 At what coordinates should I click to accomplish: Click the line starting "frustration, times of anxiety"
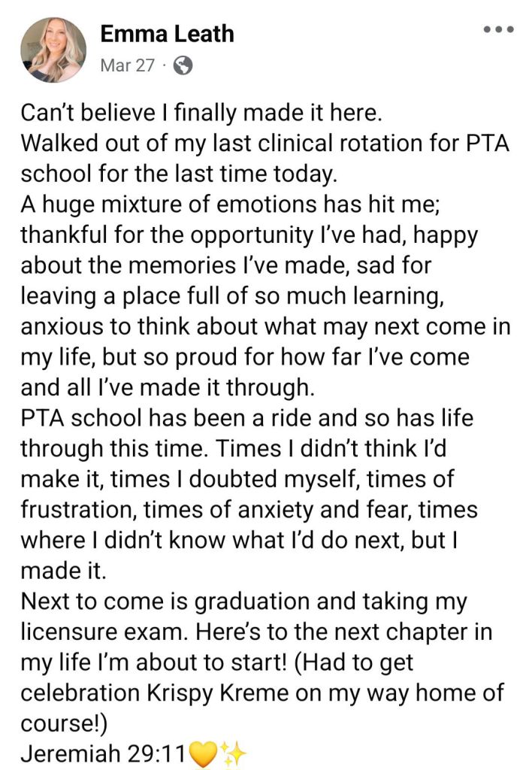pyautogui.click(x=248, y=510)
